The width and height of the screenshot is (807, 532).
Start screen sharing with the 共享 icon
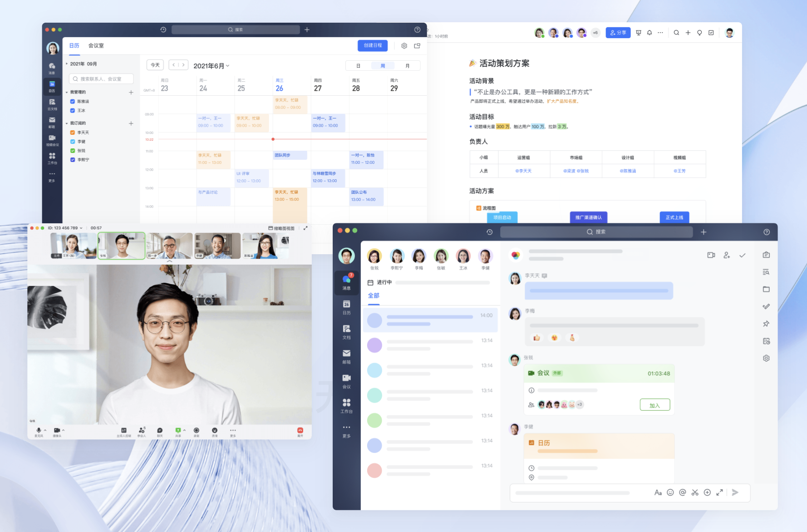click(178, 430)
